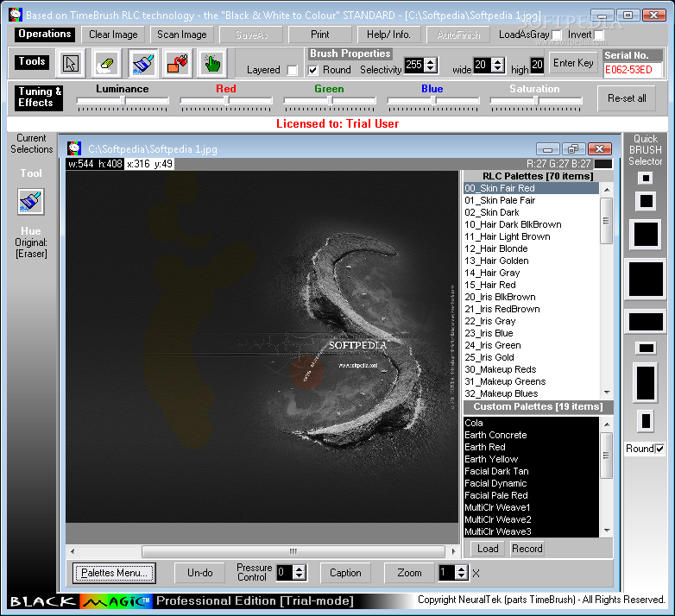Screen dimensions: 675x616
Task: Click the Caption button
Action: coord(345,573)
